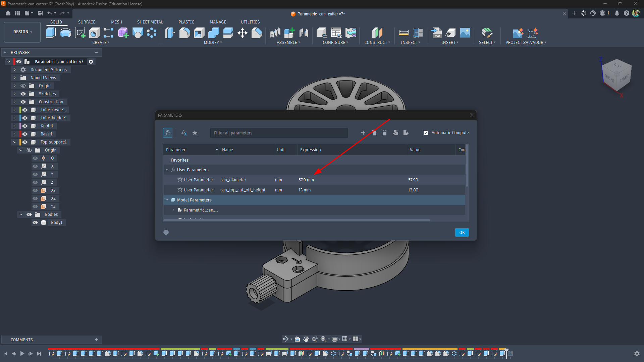644x362 pixels.
Task: Switch to the SURFACE tab
Action: point(87,22)
